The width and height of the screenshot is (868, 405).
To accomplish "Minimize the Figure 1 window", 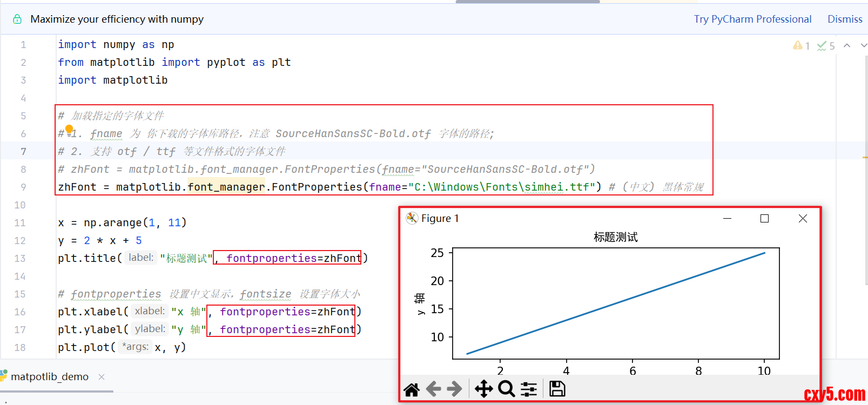I will pyautogui.click(x=727, y=218).
